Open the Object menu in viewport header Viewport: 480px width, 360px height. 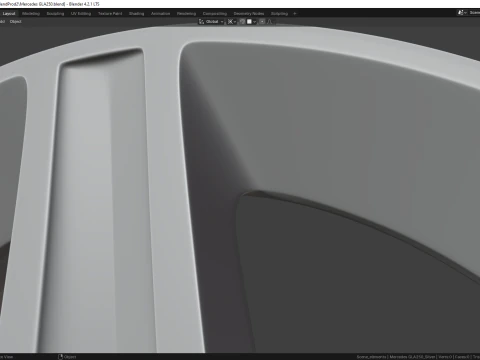pos(15,22)
